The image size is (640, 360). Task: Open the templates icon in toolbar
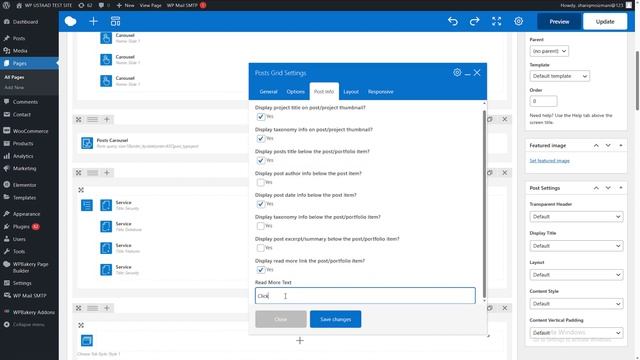pyautogui.click(x=116, y=21)
